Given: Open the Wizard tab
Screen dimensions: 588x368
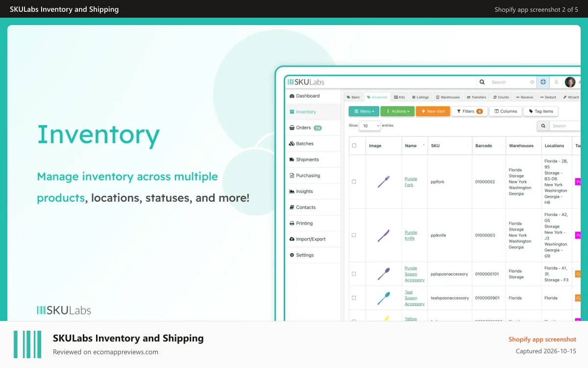Looking at the screenshot, I should click(x=571, y=97).
